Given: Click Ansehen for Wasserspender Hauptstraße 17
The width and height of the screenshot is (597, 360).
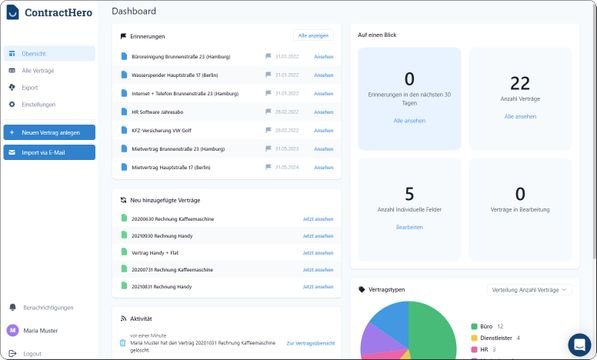Looking at the screenshot, I should (x=324, y=75).
